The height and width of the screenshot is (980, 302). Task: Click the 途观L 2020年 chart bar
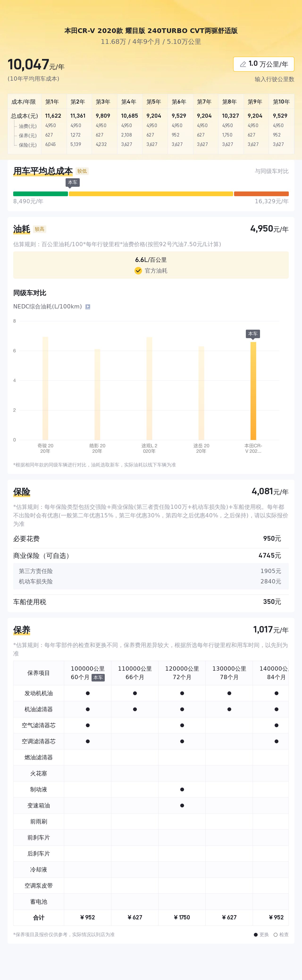coord(149,388)
